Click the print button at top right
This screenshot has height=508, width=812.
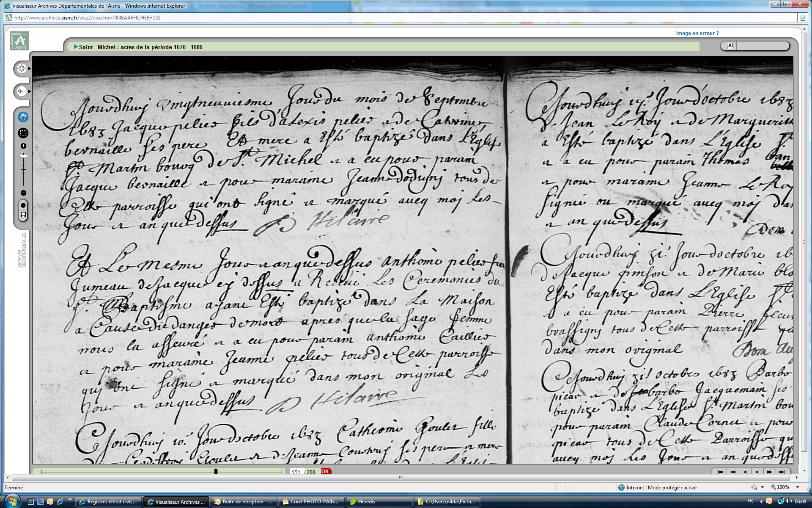coord(730,46)
